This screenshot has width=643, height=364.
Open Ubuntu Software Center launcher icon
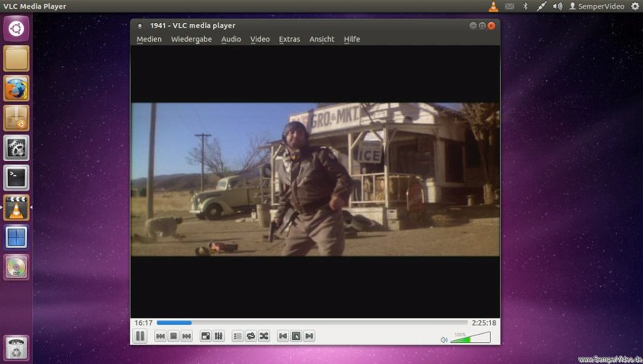16,118
